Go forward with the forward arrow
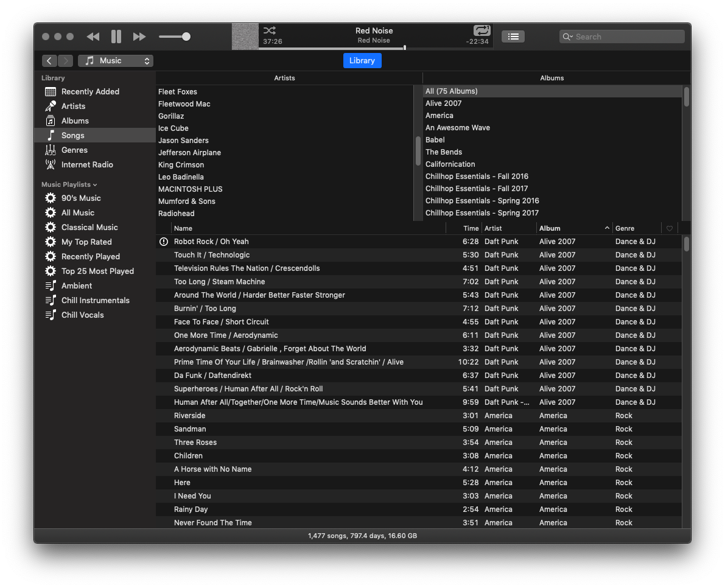725x588 pixels. point(66,60)
